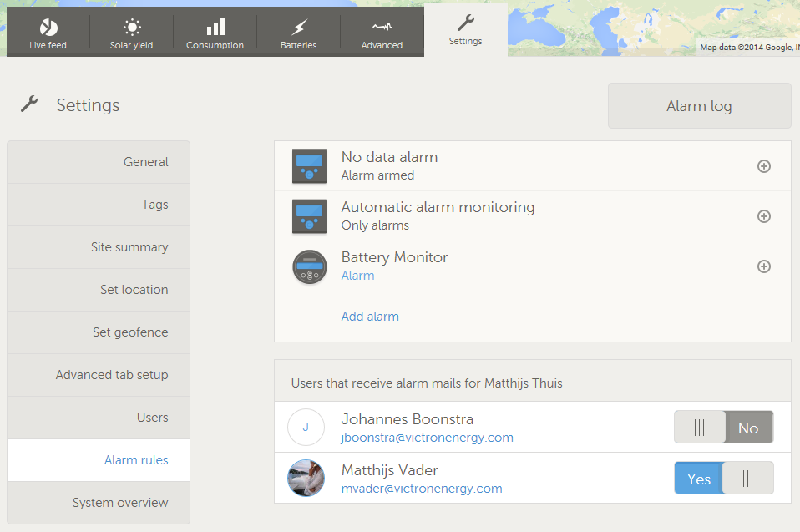Screen dimensions: 800x532
Task: Click Matthijs Vader's profile photo
Action: pos(306,478)
